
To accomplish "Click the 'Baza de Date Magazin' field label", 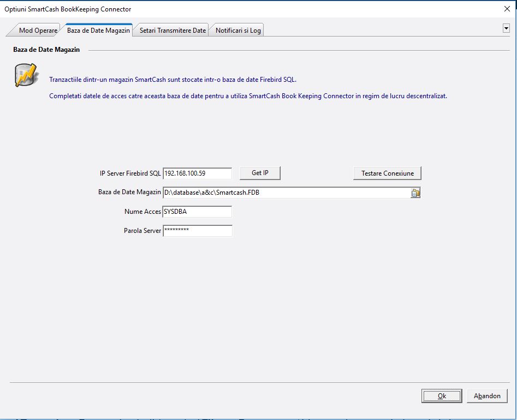I will [x=129, y=192].
